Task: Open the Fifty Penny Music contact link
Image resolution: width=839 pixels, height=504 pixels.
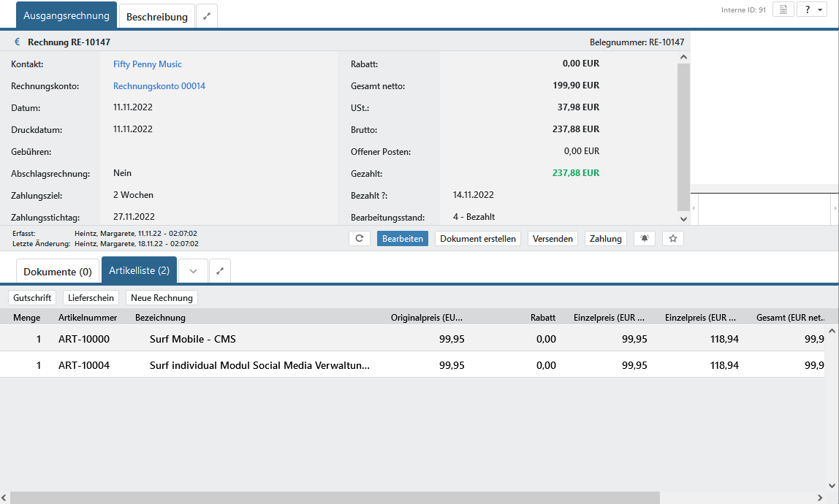Action: click(148, 64)
